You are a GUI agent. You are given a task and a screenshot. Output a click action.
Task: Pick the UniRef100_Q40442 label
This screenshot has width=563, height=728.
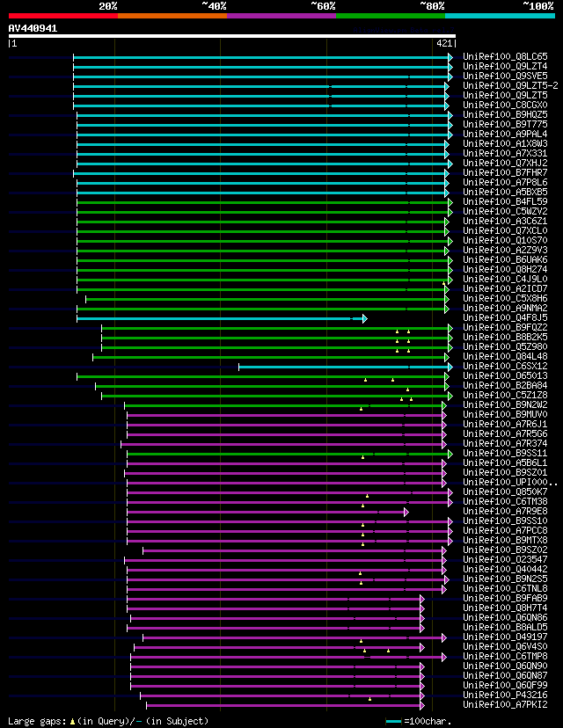(506, 569)
